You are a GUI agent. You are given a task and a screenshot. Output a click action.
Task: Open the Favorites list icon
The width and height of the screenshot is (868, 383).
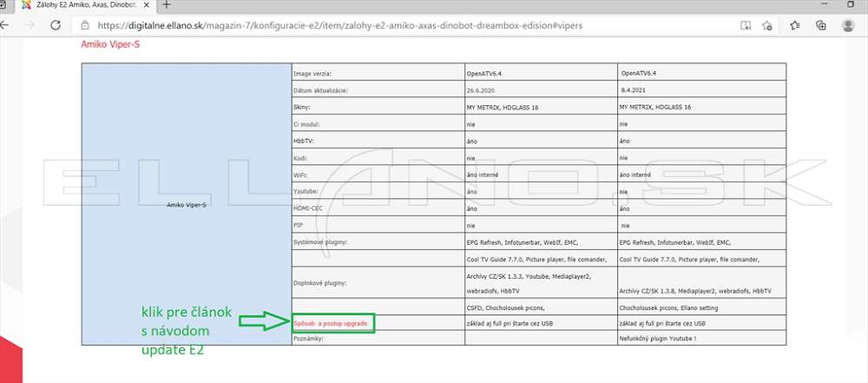coord(795,25)
